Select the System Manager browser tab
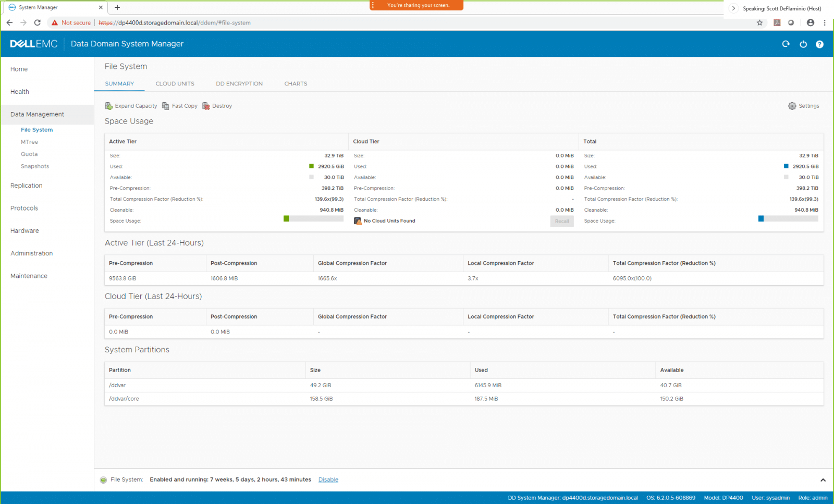Image resolution: width=834 pixels, height=504 pixels. pos(54,7)
